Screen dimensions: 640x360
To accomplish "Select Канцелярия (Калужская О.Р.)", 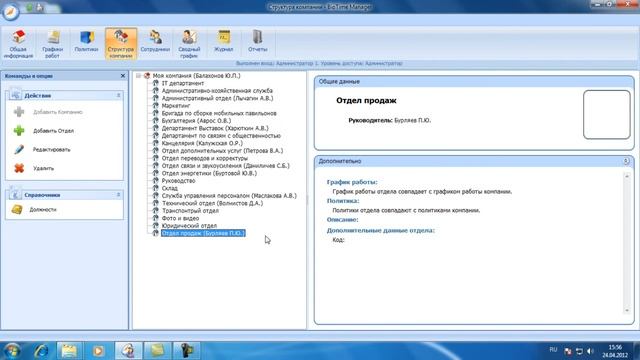I will [x=202, y=143].
